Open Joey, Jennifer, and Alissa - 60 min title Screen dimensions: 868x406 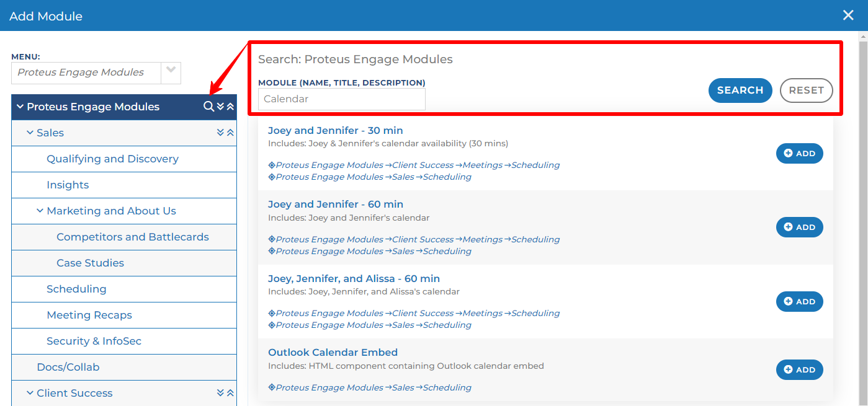(x=354, y=278)
